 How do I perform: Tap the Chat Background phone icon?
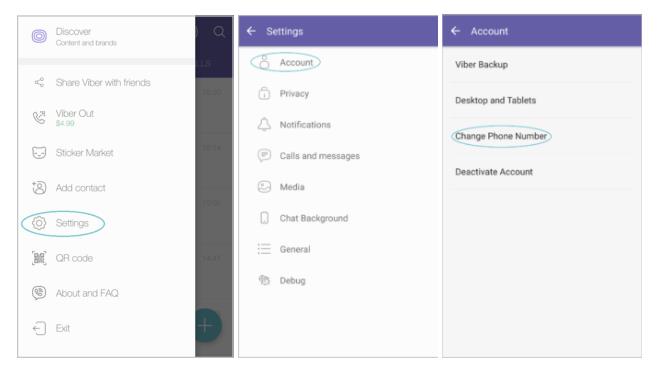pyautogui.click(x=264, y=218)
